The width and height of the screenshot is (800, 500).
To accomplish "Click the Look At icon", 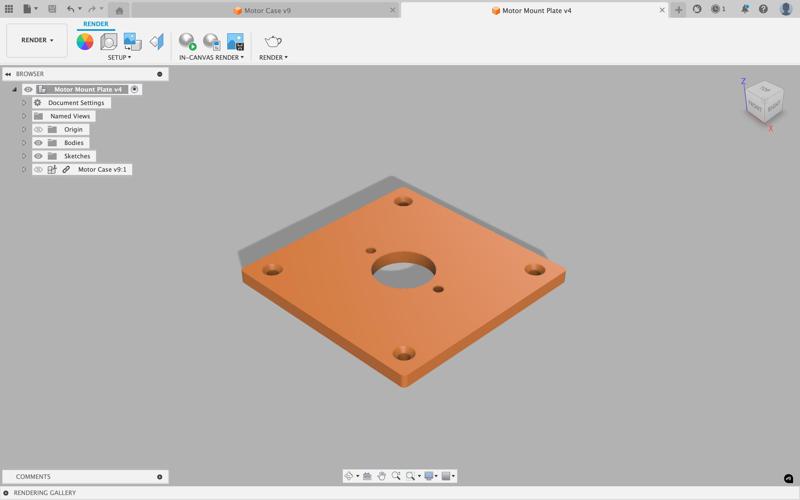I will click(367, 476).
